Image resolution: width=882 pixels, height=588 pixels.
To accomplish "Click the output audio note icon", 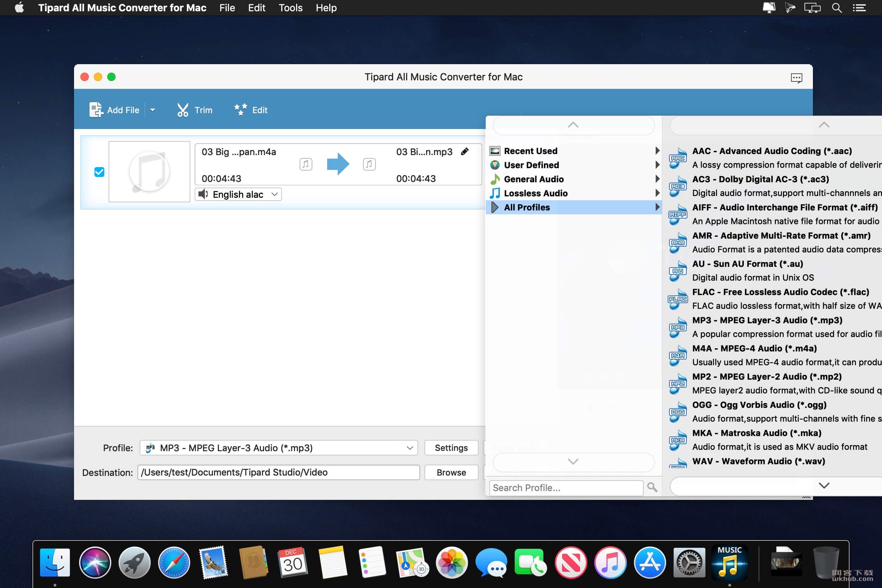I will 369,164.
